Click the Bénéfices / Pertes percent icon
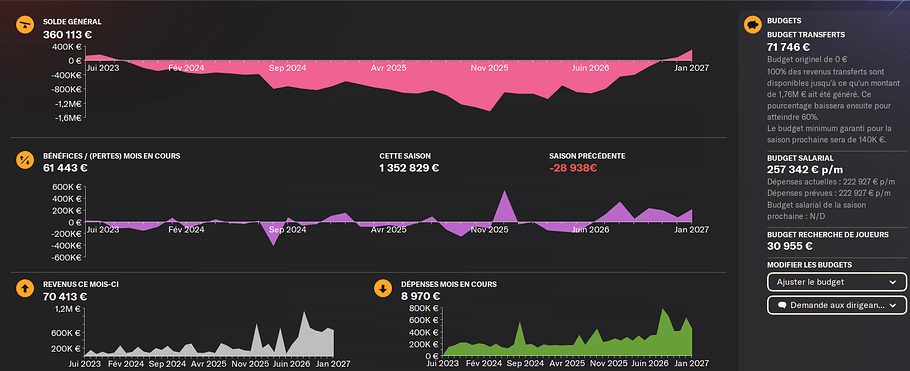910x371 pixels. (x=24, y=160)
